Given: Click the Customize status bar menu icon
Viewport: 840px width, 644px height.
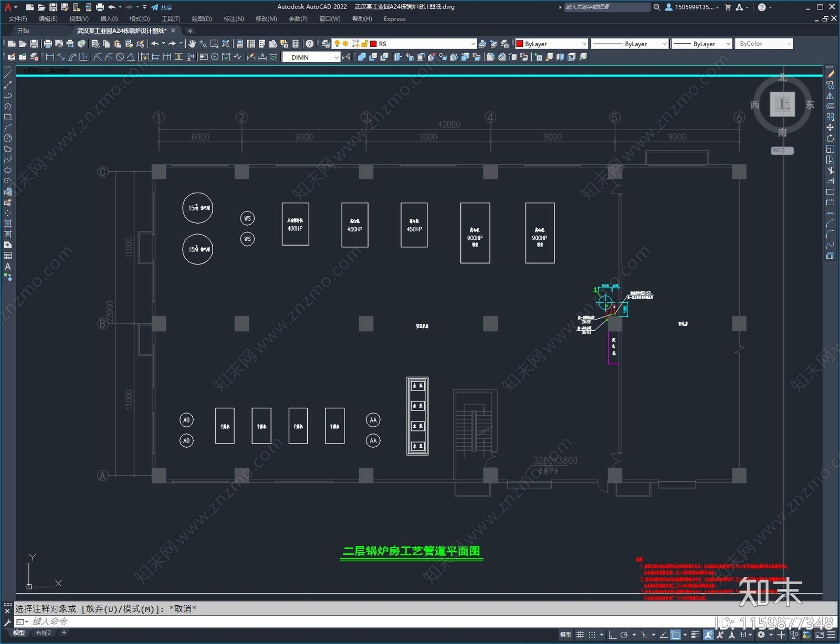Looking at the screenshot, I should (831, 635).
